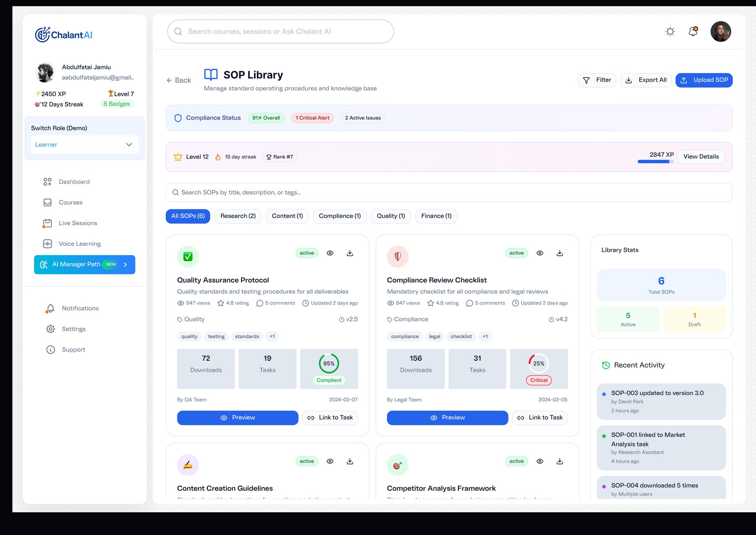Open the Filter button
756x535 pixels.
pyautogui.click(x=597, y=80)
